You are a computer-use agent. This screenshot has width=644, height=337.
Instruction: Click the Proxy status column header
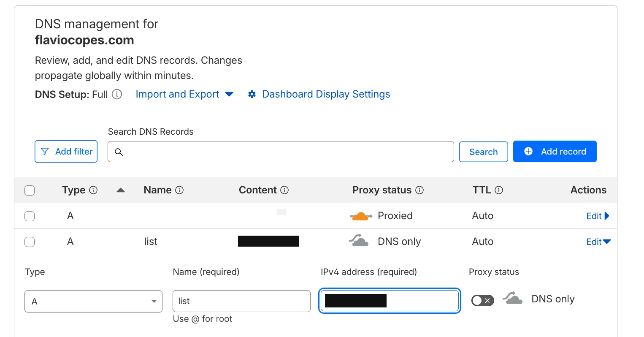tap(382, 190)
